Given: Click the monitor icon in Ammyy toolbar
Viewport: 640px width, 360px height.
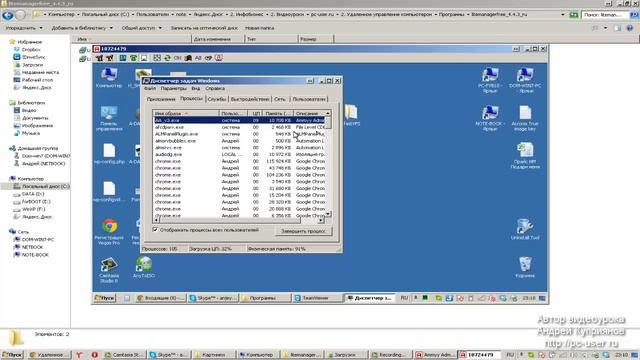Looking at the screenshot, I should (x=144, y=58).
